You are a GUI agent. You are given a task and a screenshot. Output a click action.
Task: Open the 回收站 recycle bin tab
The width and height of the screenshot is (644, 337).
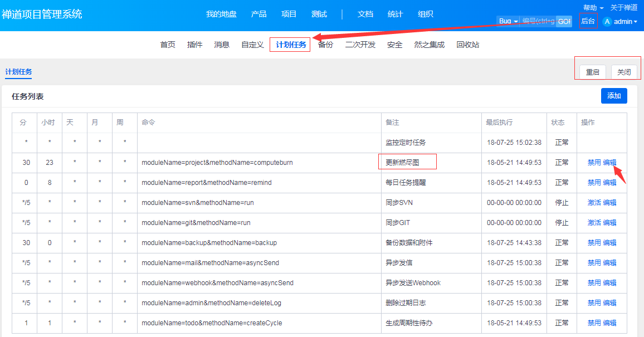point(468,45)
